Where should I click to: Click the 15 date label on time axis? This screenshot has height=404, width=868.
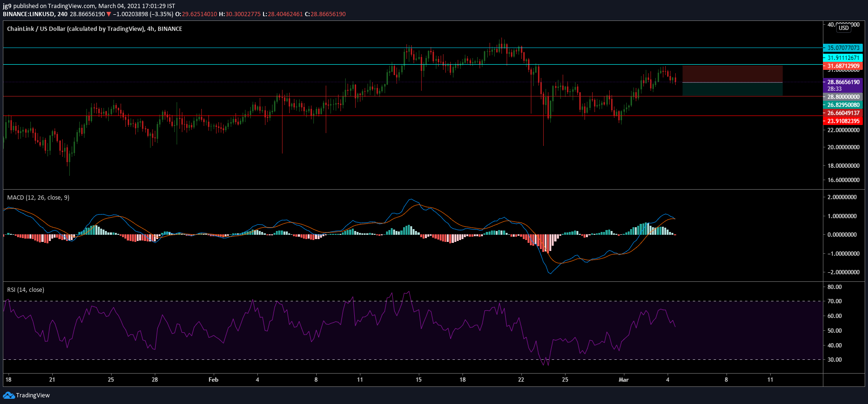[x=418, y=380]
